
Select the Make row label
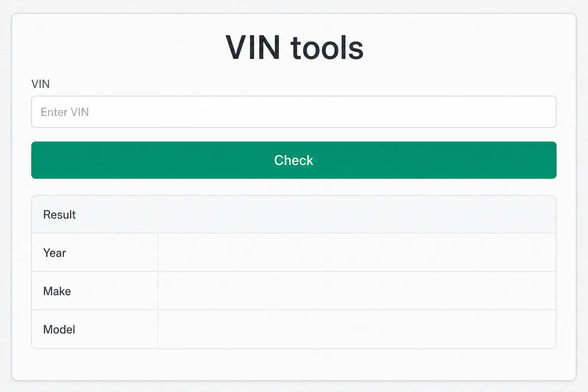click(x=57, y=291)
